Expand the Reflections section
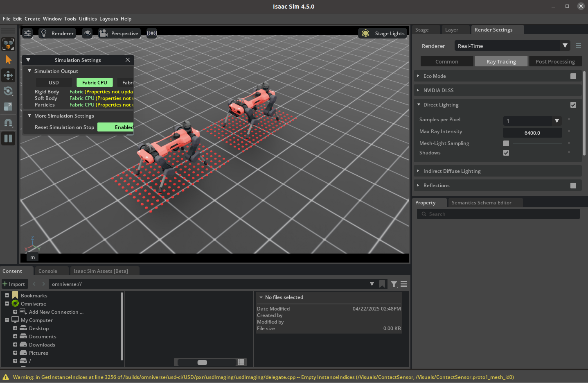Viewport: 588px width, 383px height. click(x=418, y=185)
